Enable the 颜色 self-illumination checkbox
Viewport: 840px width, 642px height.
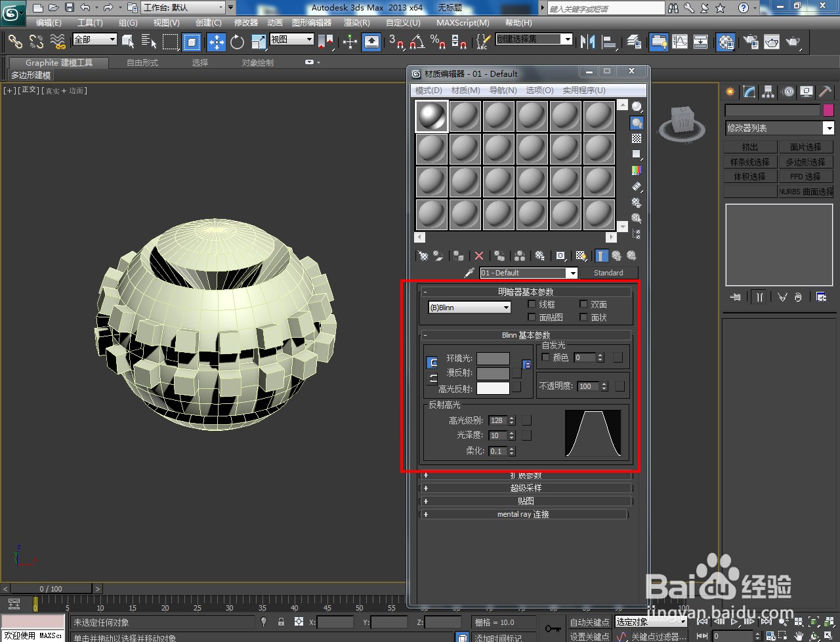[545, 357]
